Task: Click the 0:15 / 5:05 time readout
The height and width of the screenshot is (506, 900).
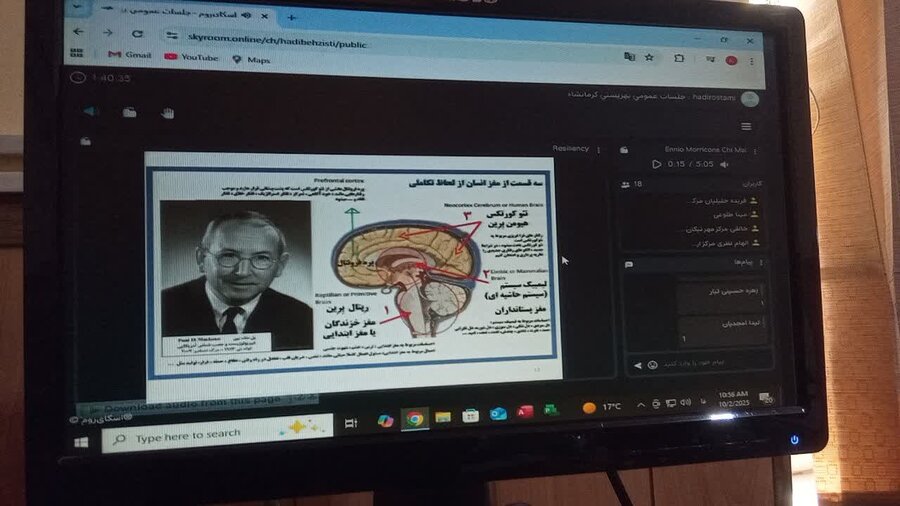Action: pos(690,164)
